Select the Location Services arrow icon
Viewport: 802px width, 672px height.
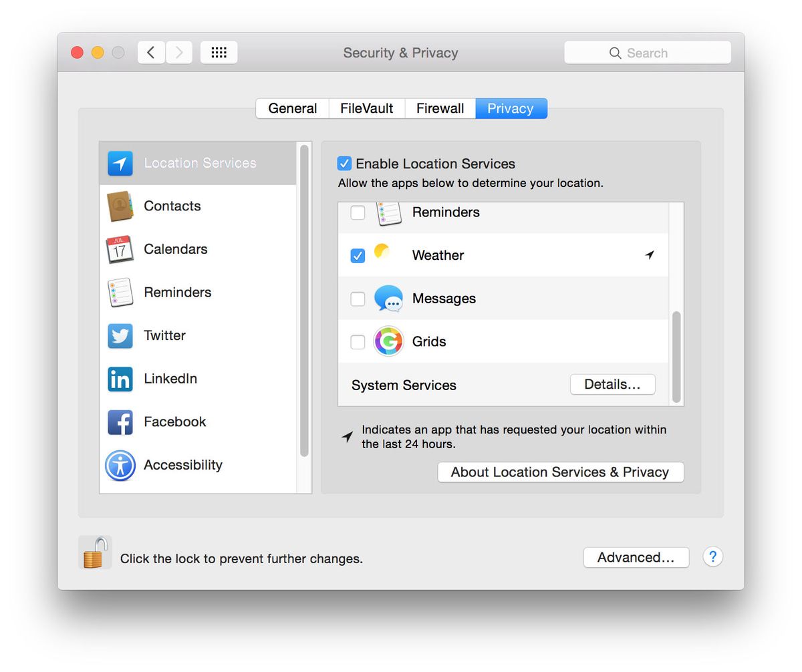(x=120, y=162)
